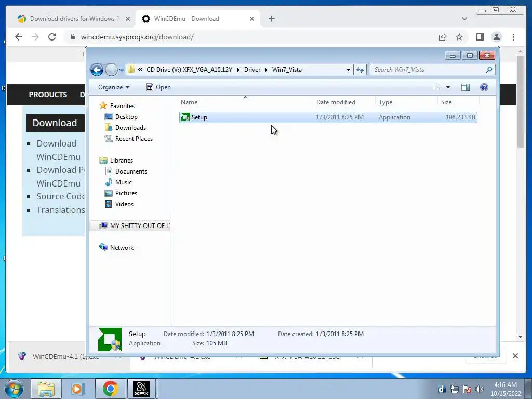532x399 pixels.
Task: Click Chrome browser back arrow
Action: tap(19, 37)
